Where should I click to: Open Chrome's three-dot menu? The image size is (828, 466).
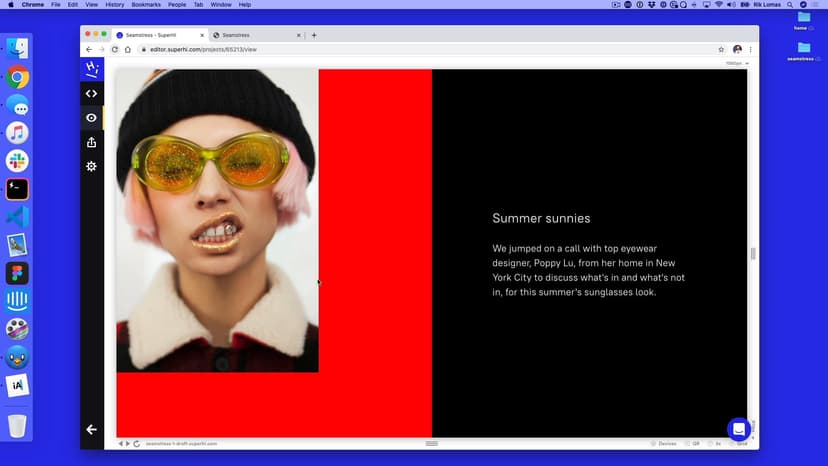point(750,49)
